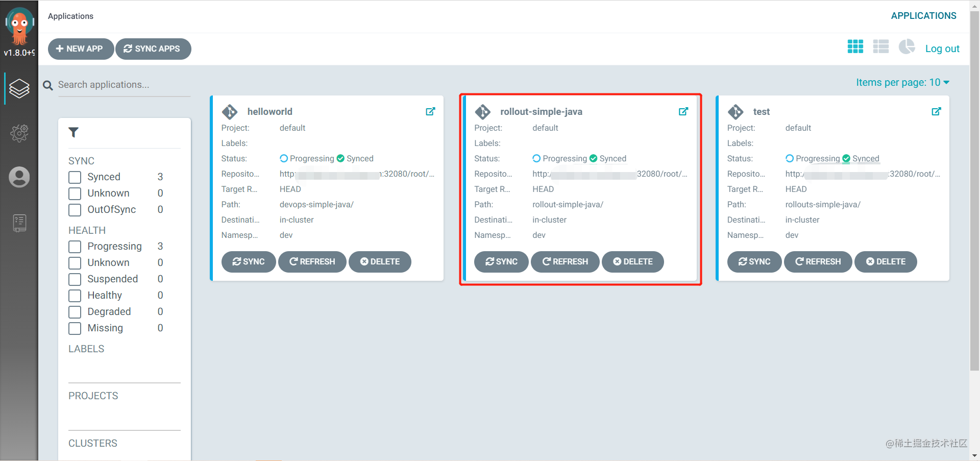The image size is (980, 461).
Task: Click the APPLICATIONS breadcrumb at top right
Action: (x=924, y=16)
